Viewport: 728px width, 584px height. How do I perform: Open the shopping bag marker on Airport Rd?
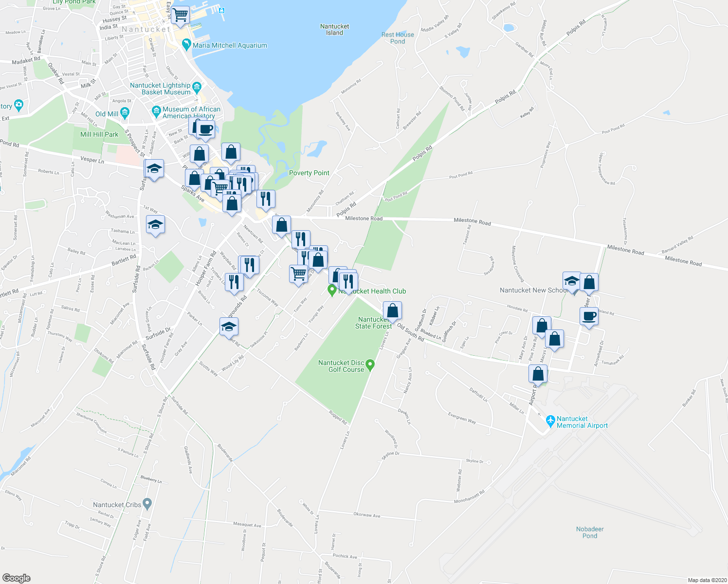(x=538, y=375)
